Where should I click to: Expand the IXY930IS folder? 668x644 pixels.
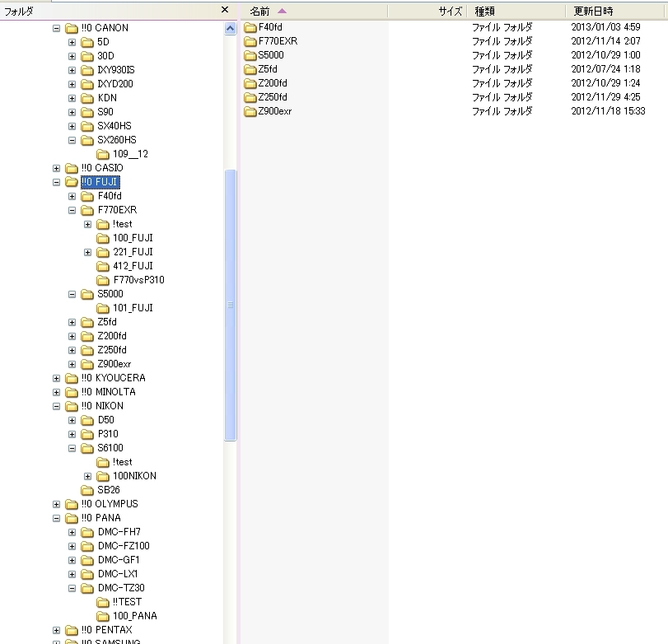tap(72, 71)
